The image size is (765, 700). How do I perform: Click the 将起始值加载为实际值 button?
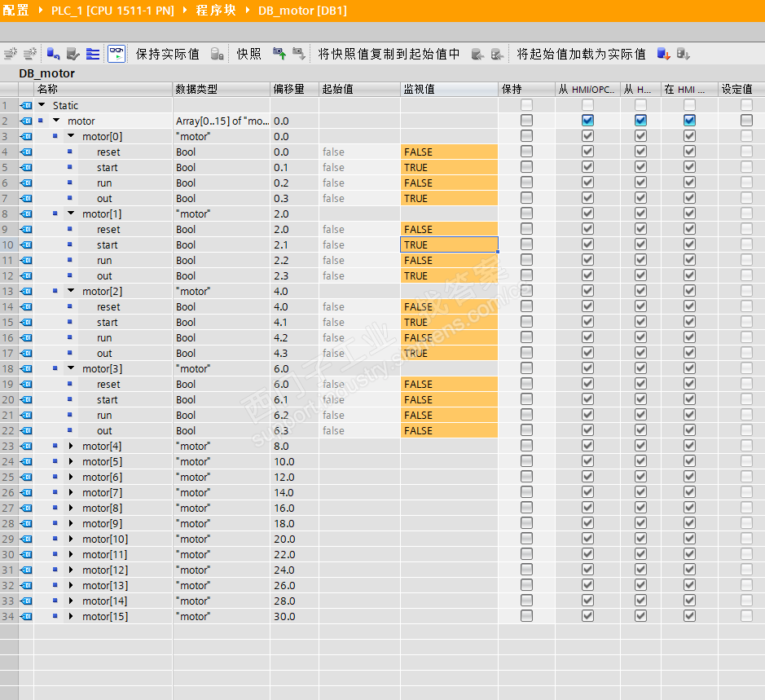(581, 54)
